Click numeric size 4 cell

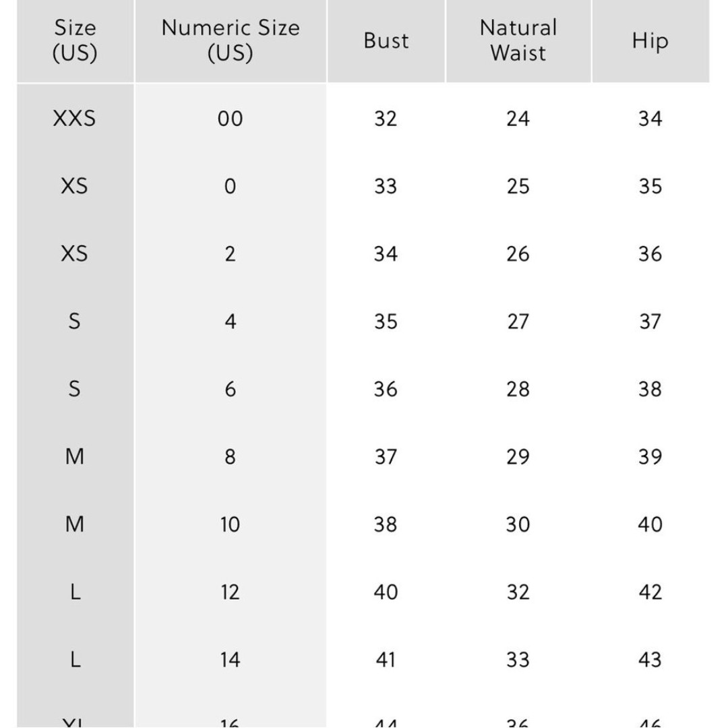[x=231, y=322]
